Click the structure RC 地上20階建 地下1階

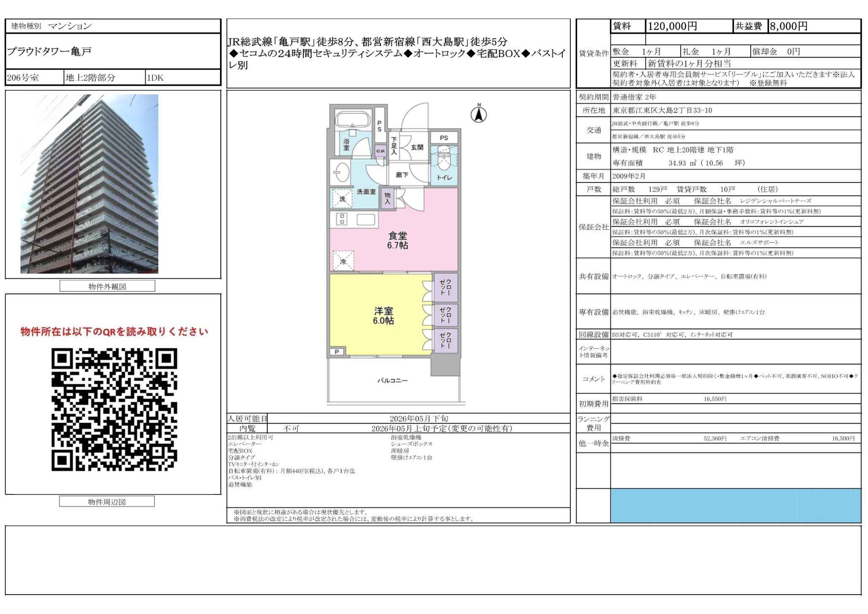(693, 150)
